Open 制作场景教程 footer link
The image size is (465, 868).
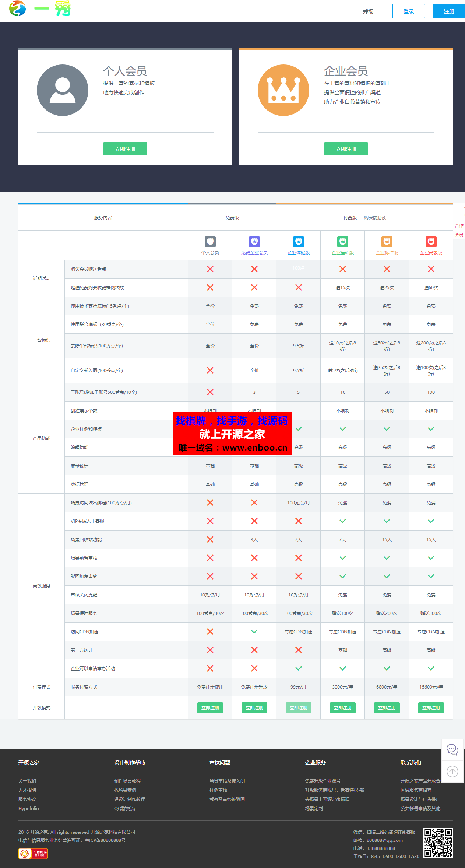click(x=127, y=781)
